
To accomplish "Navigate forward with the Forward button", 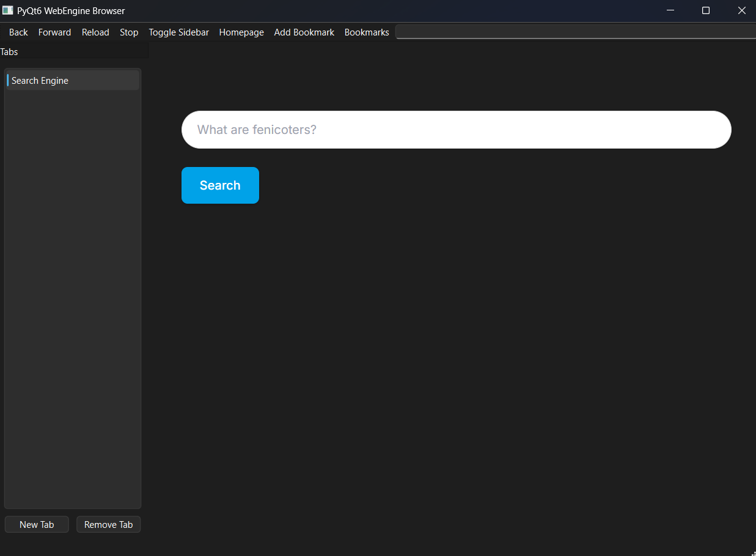I will [x=54, y=32].
